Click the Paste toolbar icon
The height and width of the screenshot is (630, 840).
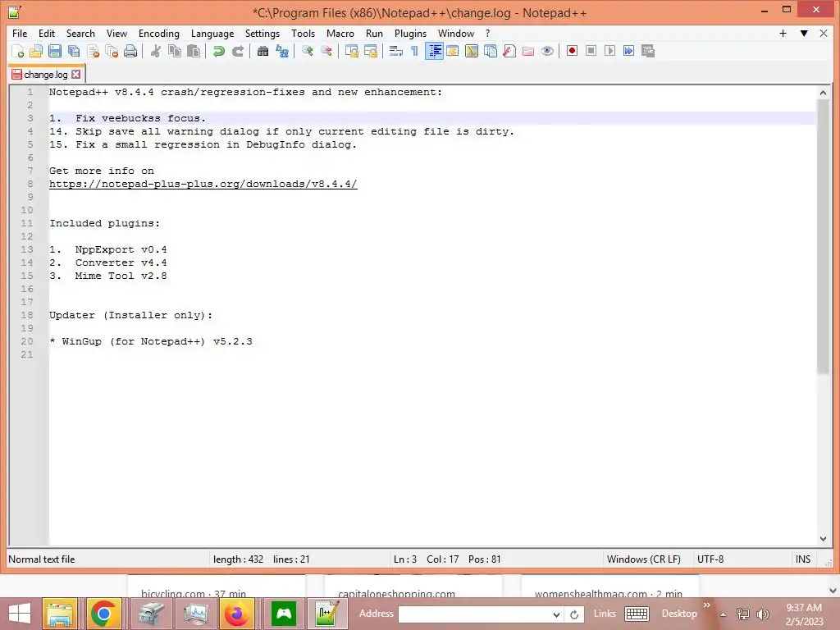coord(194,51)
